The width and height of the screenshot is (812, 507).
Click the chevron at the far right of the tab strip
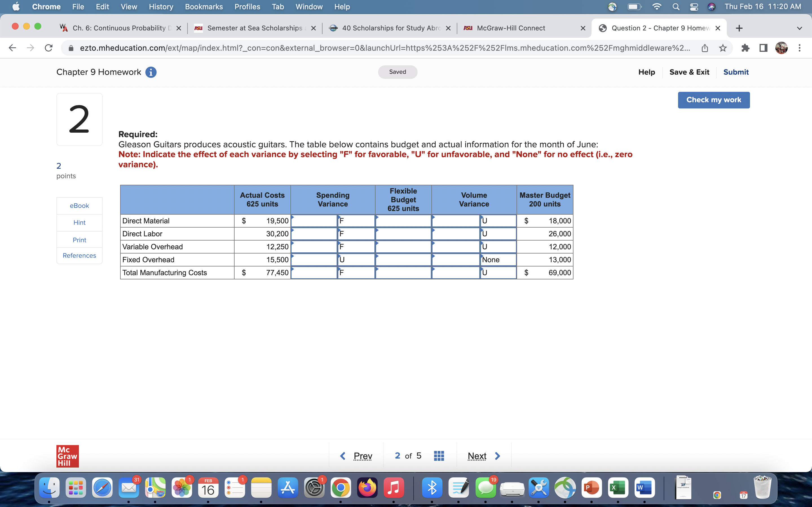coord(800,28)
